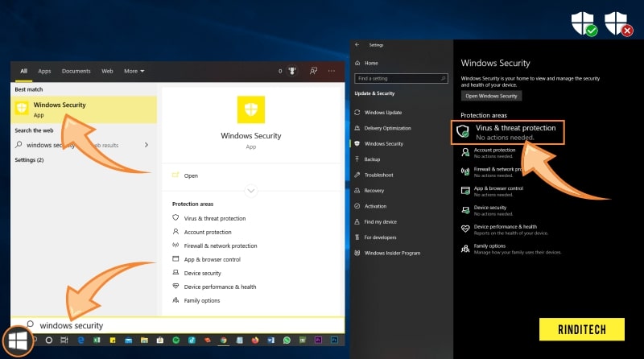Click the Settings (2) results heading
The height and width of the screenshot is (359, 644).
click(29, 160)
